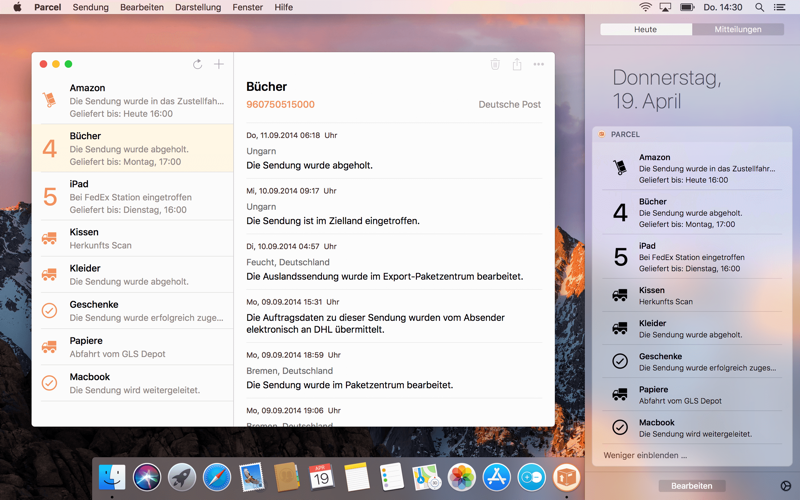This screenshot has height=500, width=800.
Task: Open Calendar icon showing 19 in Dock
Action: tap(321, 478)
